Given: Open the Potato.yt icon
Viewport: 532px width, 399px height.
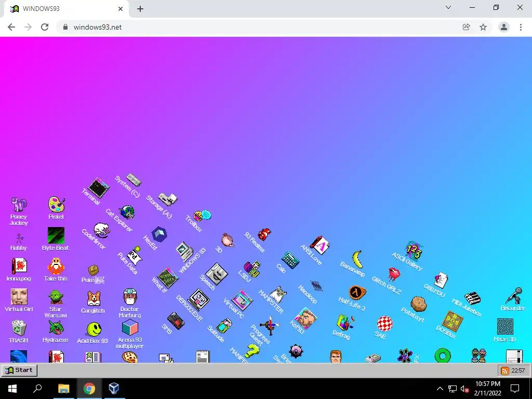Looking at the screenshot, I should coord(418,303).
